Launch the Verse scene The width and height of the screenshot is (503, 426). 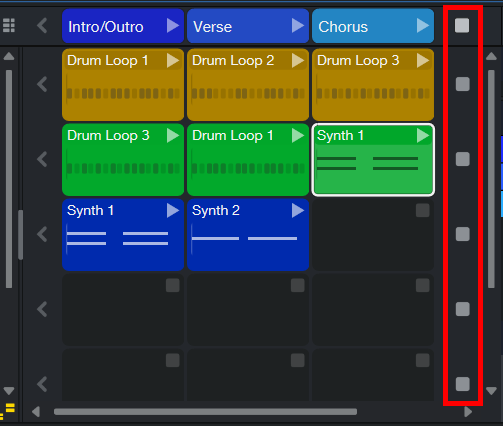298,26
